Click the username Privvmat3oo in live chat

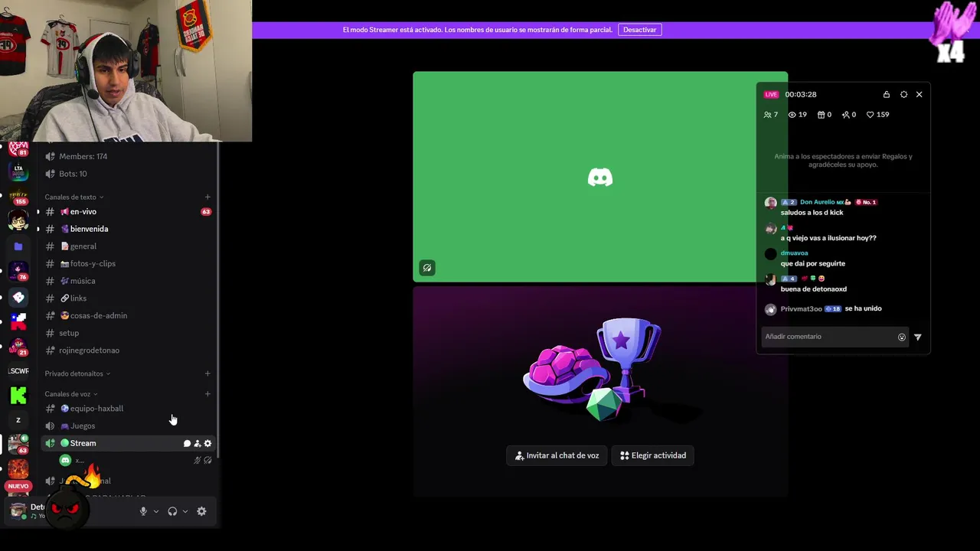pos(801,308)
